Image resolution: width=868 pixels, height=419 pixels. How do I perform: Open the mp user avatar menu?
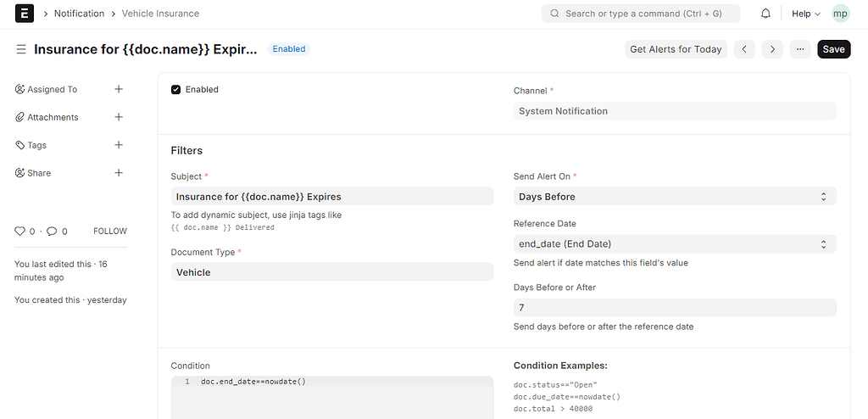pos(840,14)
